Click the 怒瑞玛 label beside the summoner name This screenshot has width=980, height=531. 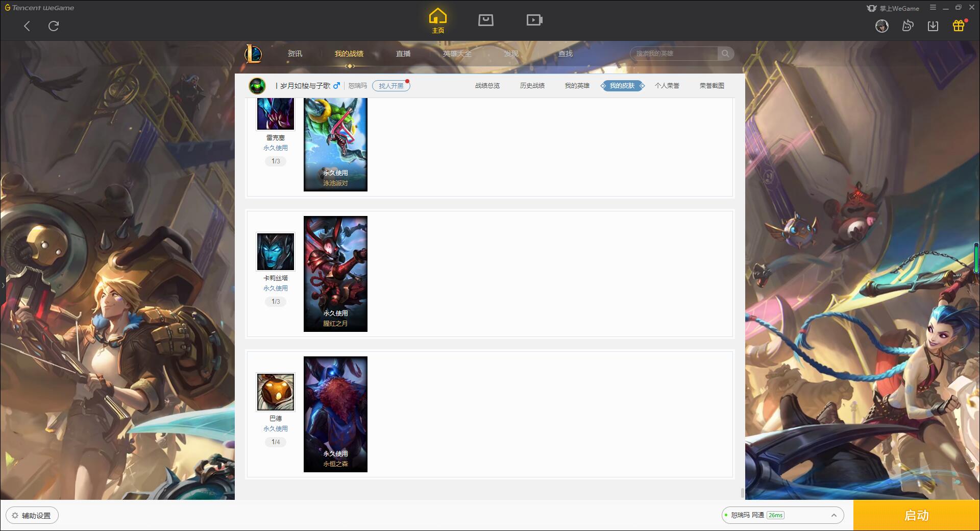coord(357,86)
